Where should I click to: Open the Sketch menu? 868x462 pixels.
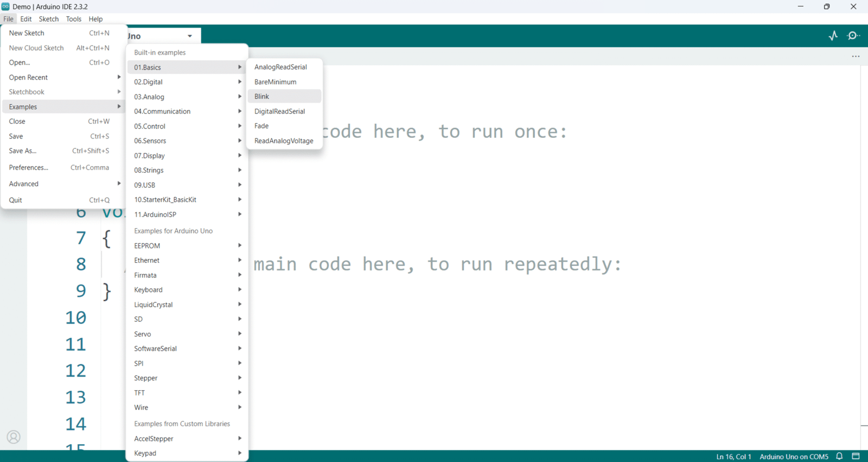click(49, 19)
